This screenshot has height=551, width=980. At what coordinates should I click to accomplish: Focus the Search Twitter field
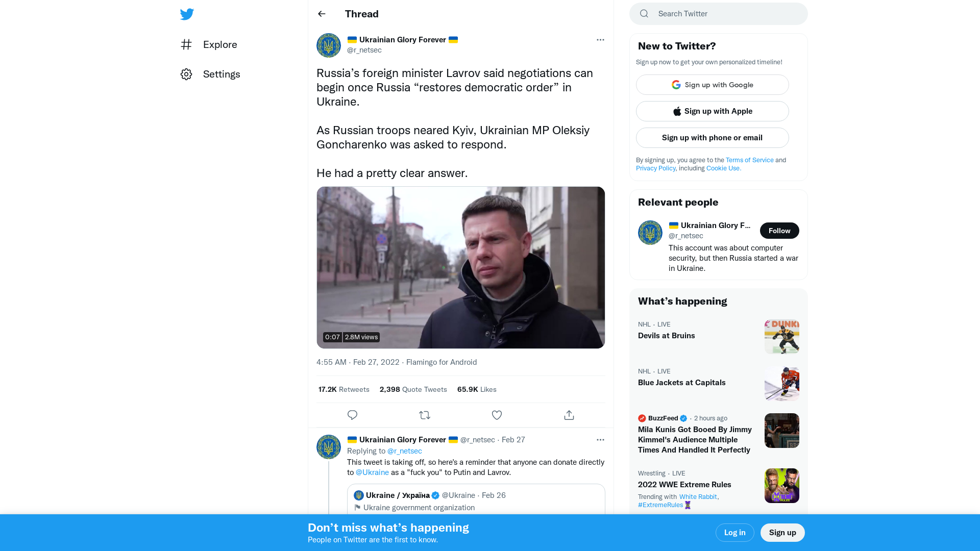[x=719, y=14]
